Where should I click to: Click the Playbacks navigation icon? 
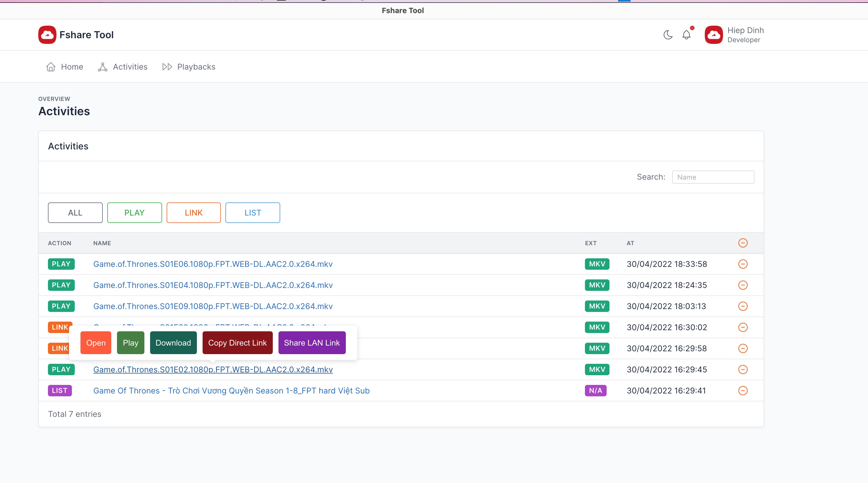pos(167,67)
